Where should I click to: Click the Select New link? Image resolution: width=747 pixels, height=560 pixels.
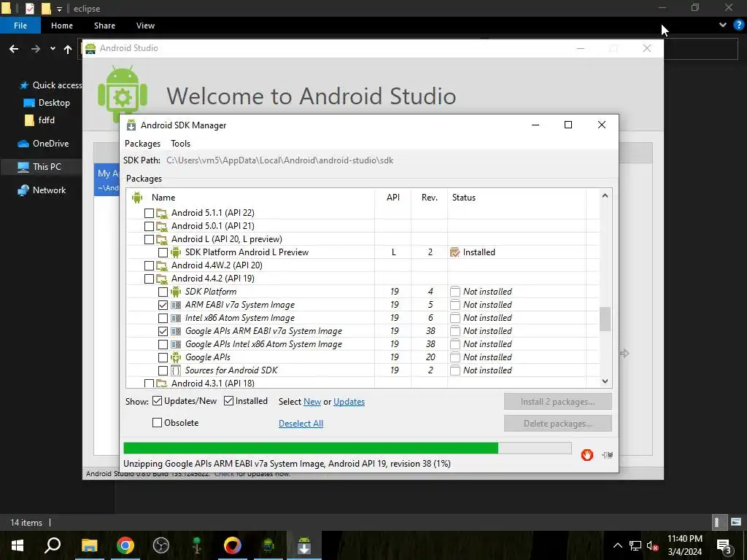pos(312,402)
